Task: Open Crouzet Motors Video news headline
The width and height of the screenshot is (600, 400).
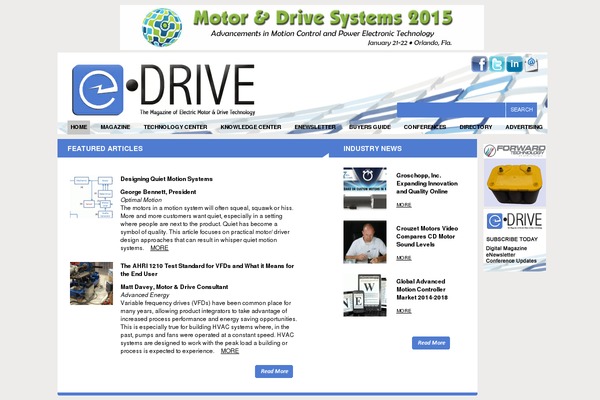Action: point(427,236)
